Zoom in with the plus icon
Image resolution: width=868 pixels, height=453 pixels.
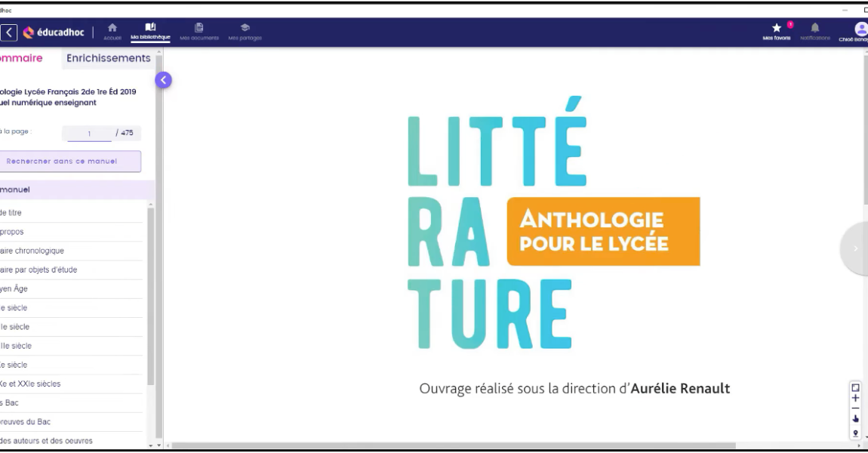tap(855, 398)
